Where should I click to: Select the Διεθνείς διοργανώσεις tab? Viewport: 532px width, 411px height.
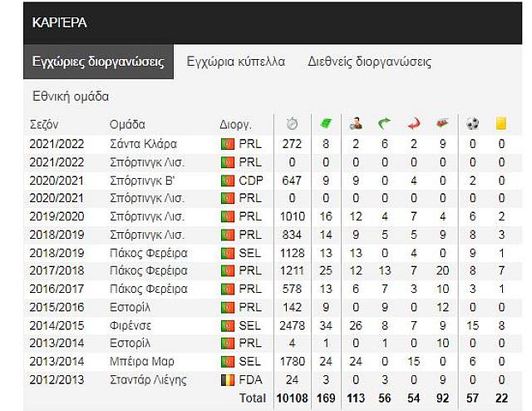click(369, 62)
